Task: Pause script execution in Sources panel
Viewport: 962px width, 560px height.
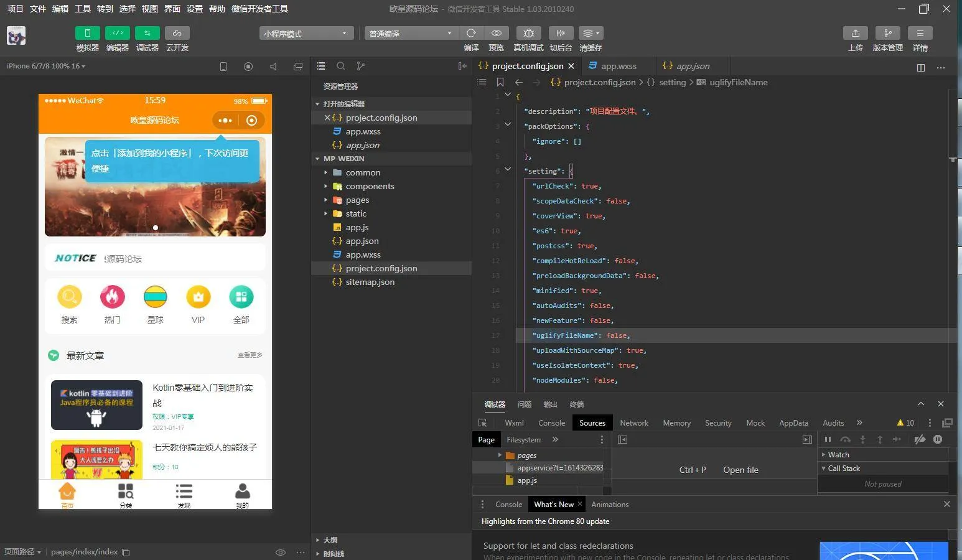Action: [x=828, y=439]
